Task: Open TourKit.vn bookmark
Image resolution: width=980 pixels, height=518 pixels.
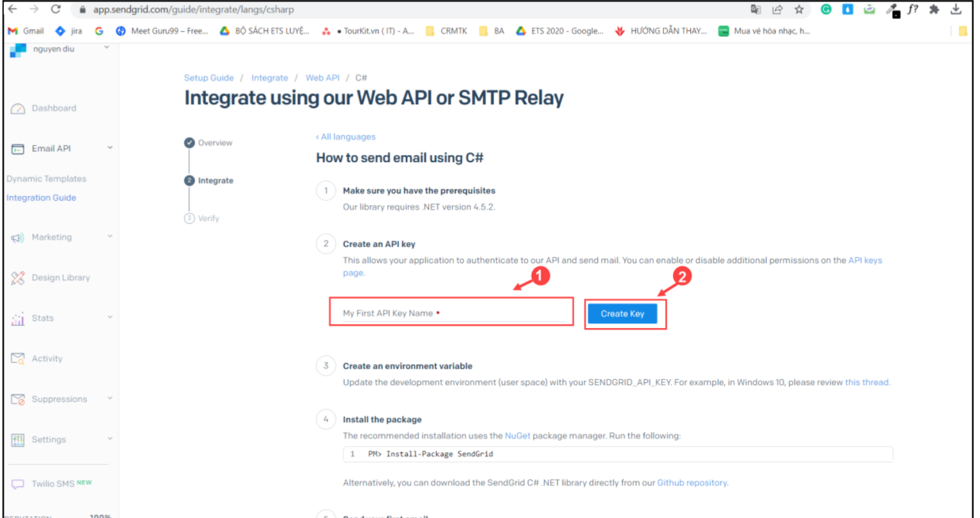Action: (x=368, y=31)
